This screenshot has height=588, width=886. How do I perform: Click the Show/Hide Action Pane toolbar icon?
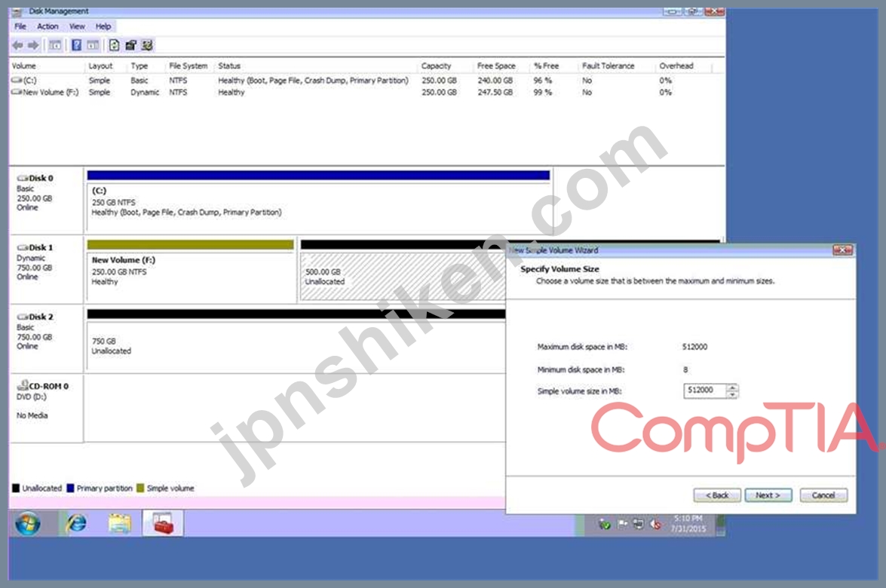pos(93,45)
